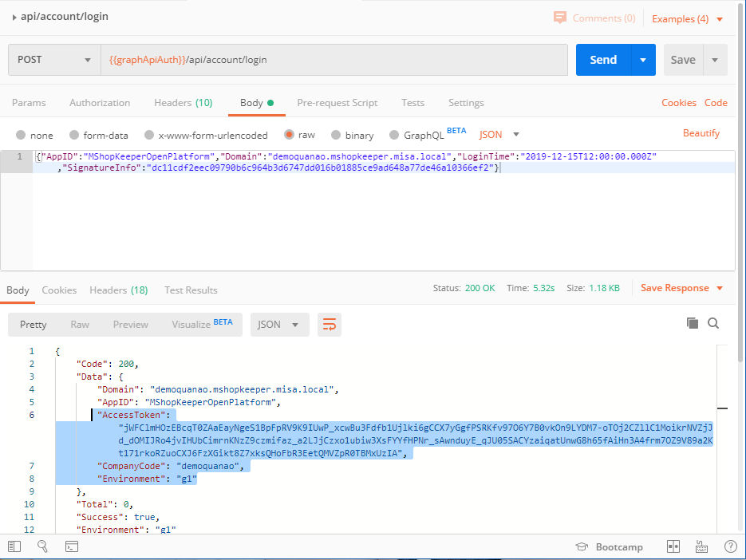Beautify the JSON request body
This screenshot has height=560, width=746.
[x=701, y=132]
